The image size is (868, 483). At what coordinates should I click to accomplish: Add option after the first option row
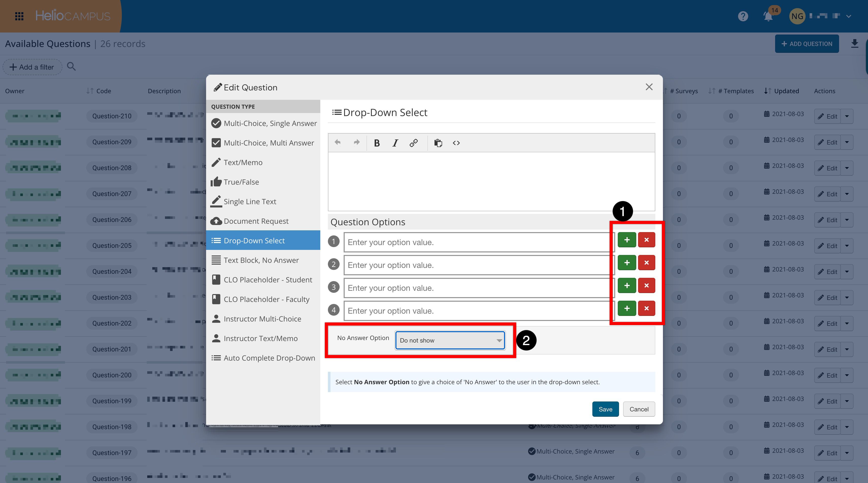click(x=626, y=240)
